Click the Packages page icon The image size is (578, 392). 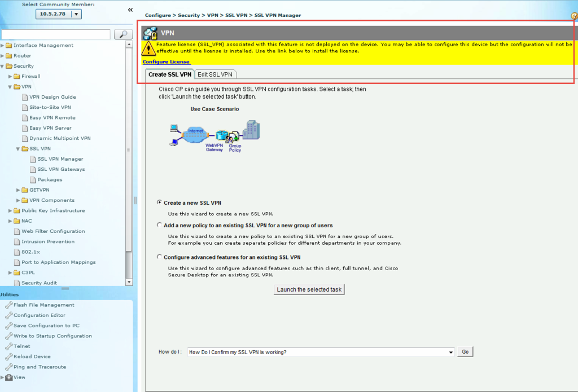tap(33, 179)
